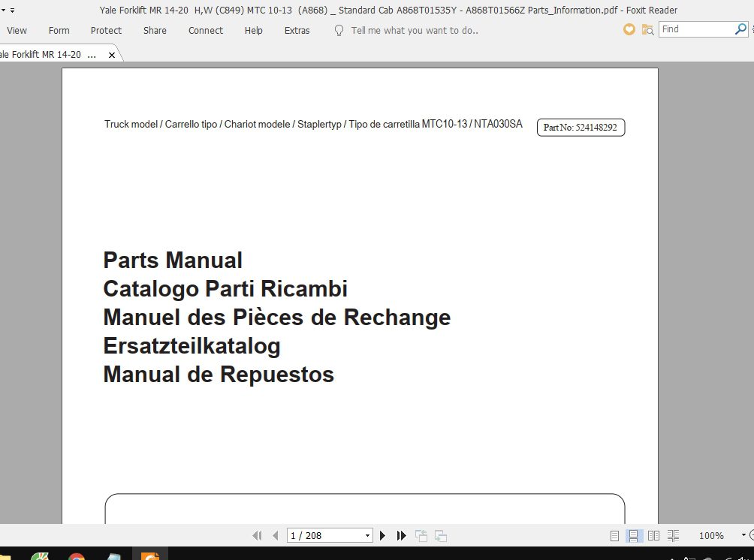
Task: Click the Part No: 524148292 box
Action: pyautogui.click(x=581, y=128)
